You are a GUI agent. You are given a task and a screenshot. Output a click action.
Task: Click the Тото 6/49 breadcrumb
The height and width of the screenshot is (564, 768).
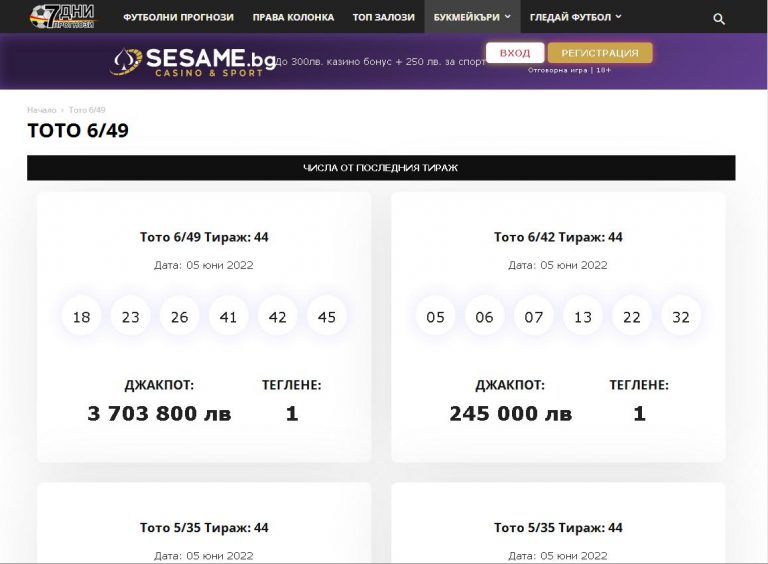coord(87,110)
